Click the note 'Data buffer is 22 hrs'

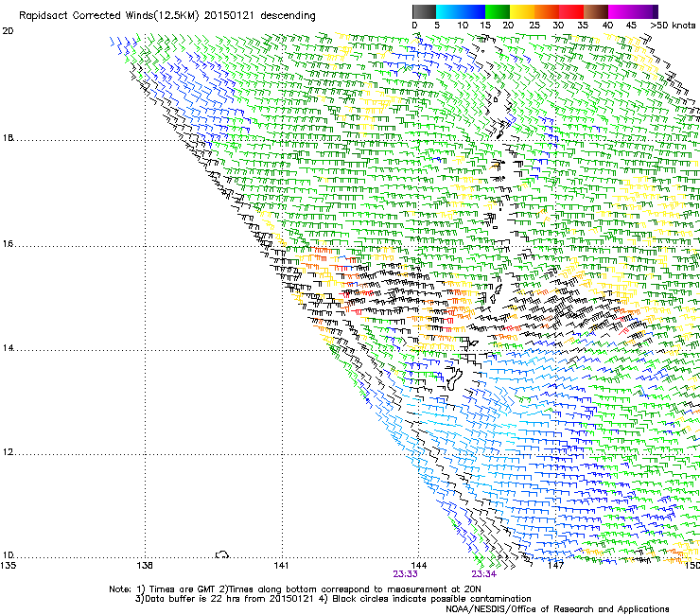[x=193, y=599]
